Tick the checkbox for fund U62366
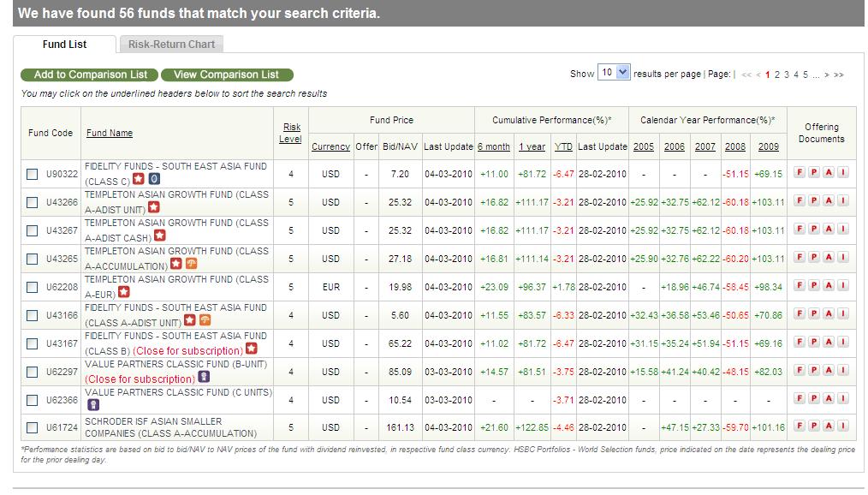The height and width of the screenshot is (495, 868). pos(33,400)
